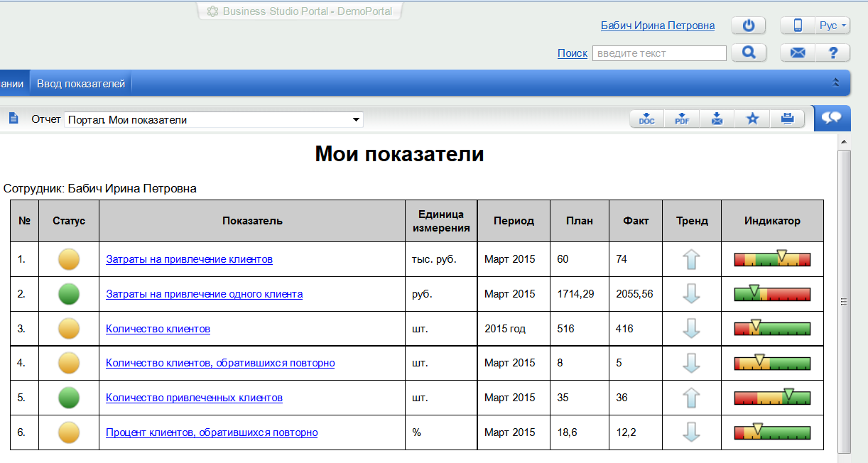Open the Количество привлеченных клиентов link
The image size is (868, 463).
(x=194, y=398)
